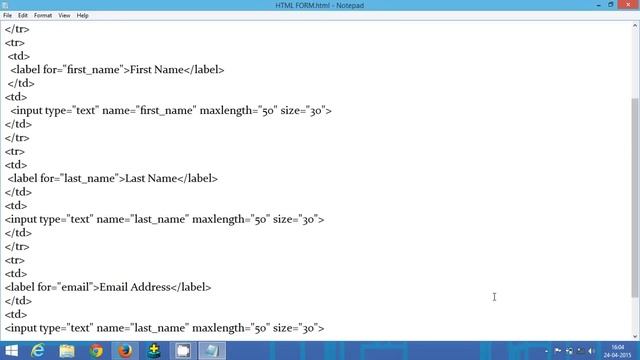Open the Edit menu
This screenshot has height=360, width=640.
22,16
